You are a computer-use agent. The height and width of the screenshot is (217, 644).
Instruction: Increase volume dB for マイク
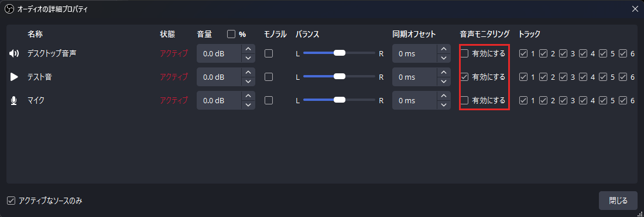click(x=248, y=96)
